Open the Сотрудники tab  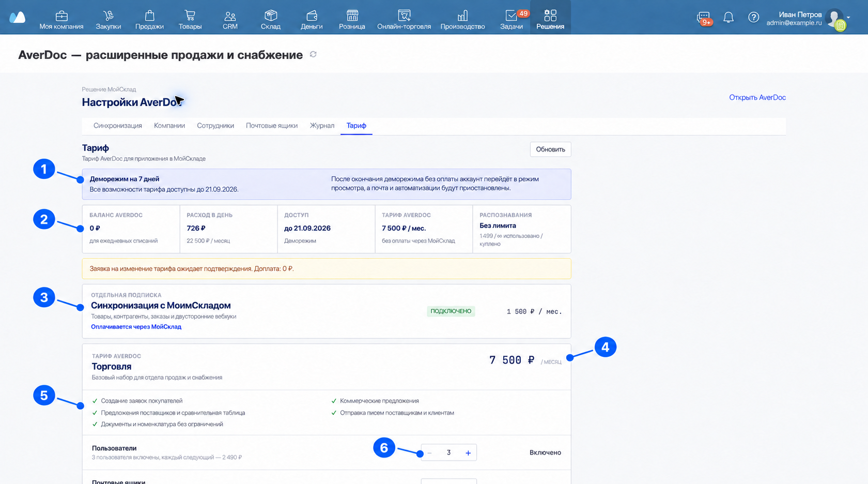215,126
